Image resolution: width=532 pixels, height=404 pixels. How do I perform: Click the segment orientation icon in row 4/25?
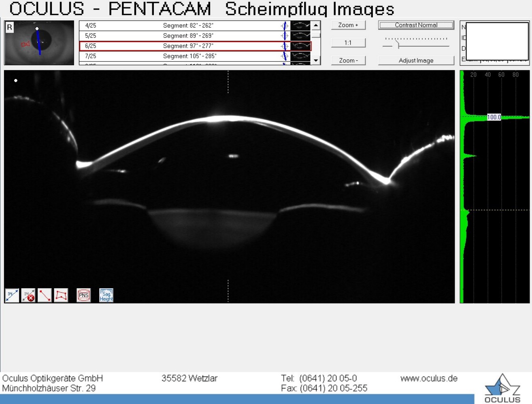click(285, 26)
